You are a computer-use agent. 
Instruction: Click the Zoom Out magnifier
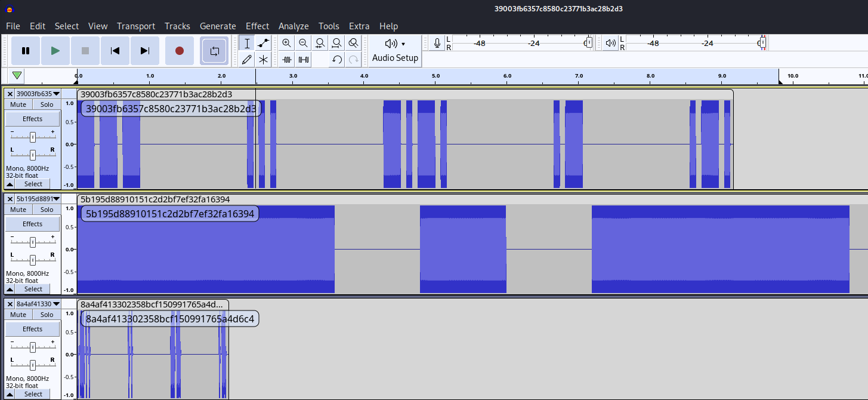303,43
